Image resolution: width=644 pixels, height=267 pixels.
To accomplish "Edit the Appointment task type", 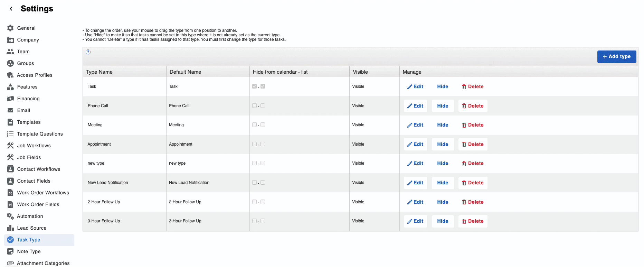I will pyautogui.click(x=415, y=144).
